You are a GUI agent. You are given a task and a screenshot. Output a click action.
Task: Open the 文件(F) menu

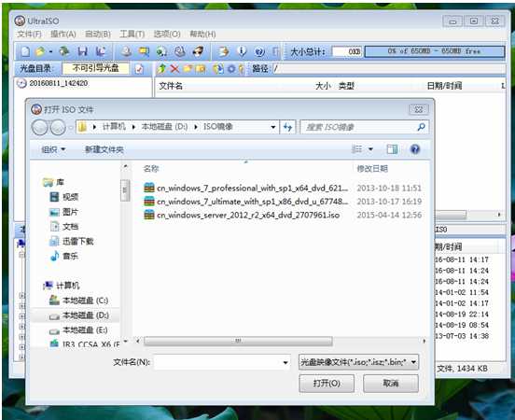point(29,35)
